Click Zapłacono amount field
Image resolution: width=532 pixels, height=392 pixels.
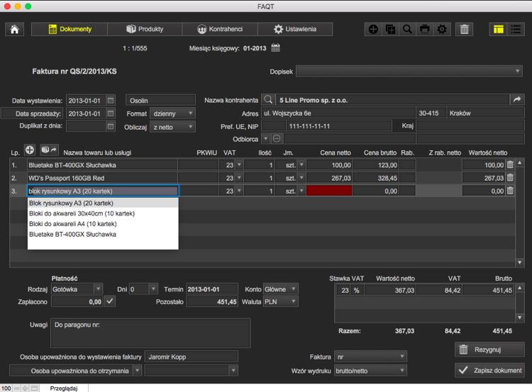tap(77, 301)
